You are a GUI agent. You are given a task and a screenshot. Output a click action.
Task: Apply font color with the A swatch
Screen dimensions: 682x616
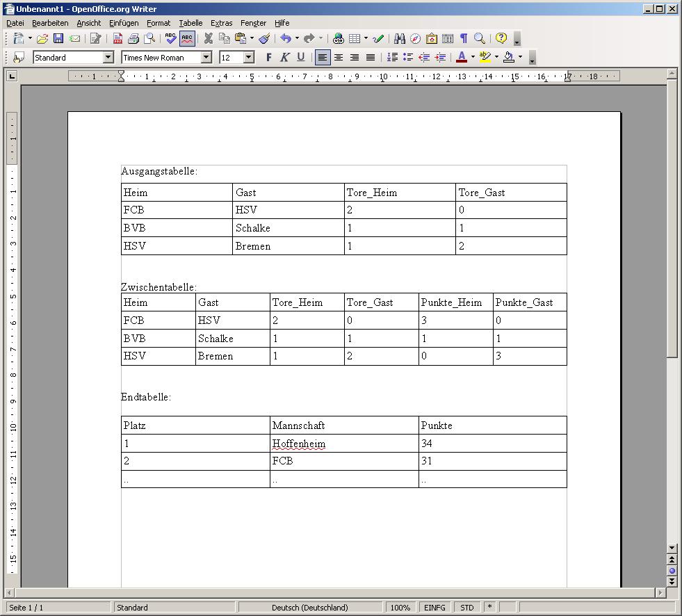462,58
